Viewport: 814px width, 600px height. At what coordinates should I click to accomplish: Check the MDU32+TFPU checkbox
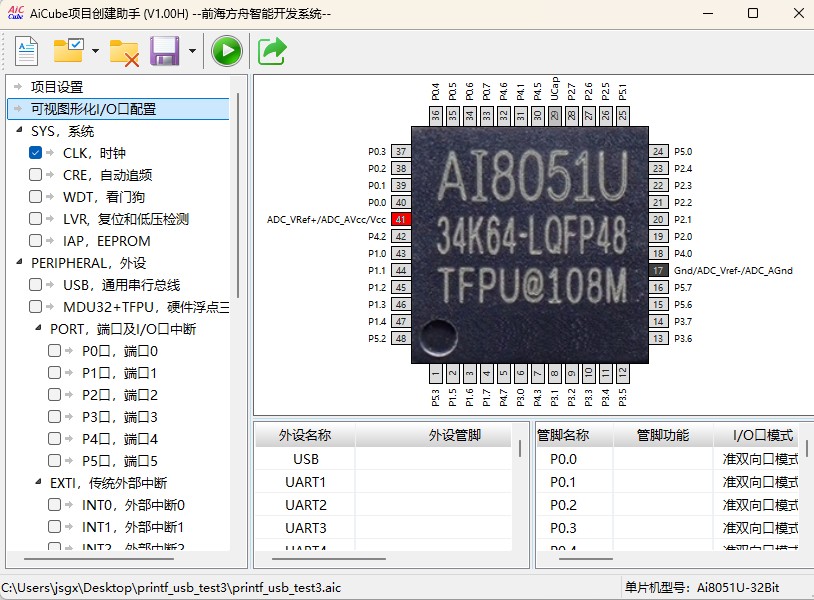35,306
